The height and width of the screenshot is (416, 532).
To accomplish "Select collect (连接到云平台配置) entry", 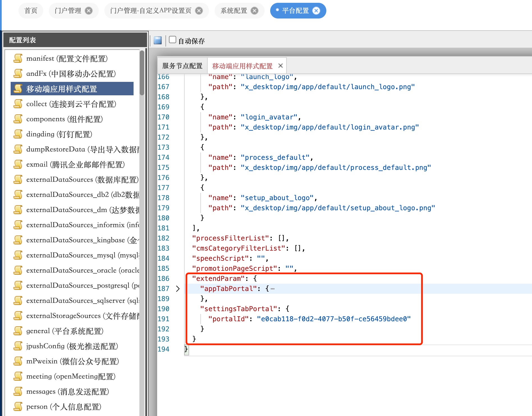I will coord(71,104).
